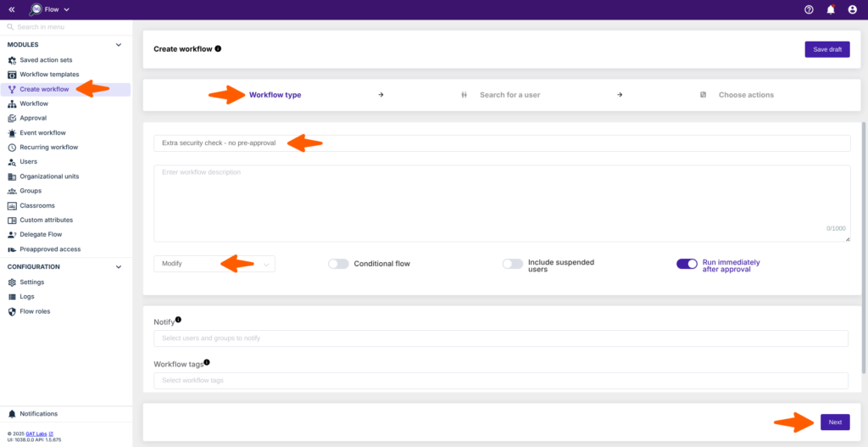Open the Flow app switcher dropdown
868x447 pixels.
[x=49, y=9]
